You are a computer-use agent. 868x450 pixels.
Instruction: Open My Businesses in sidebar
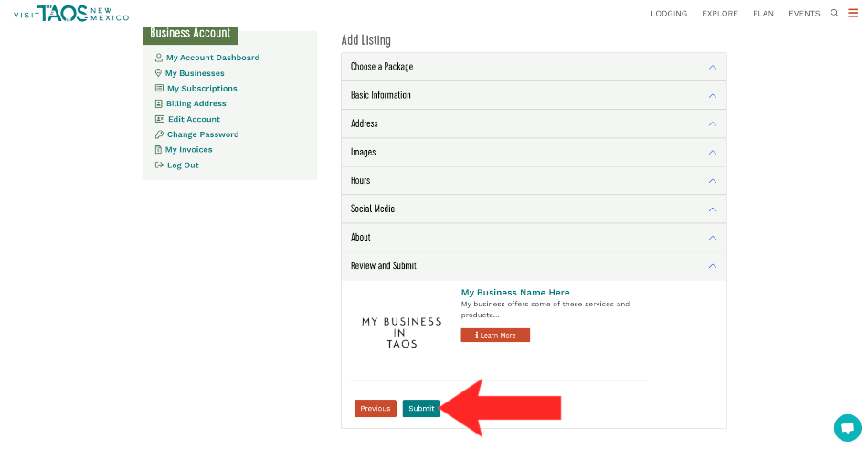(194, 73)
